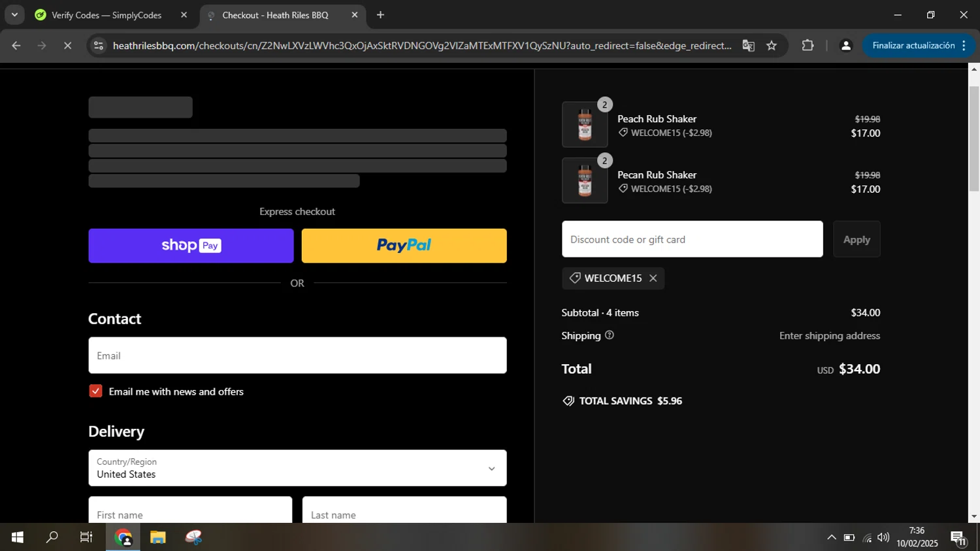Translate this page icon
This screenshot has height=551, width=980.
749,46
